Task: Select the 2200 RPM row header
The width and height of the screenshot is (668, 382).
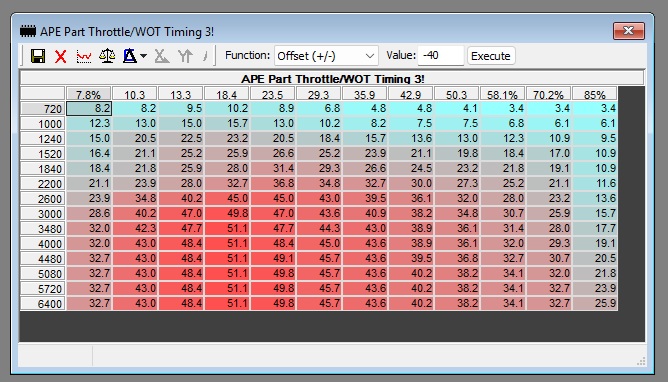Action: (x=43, y=184)
